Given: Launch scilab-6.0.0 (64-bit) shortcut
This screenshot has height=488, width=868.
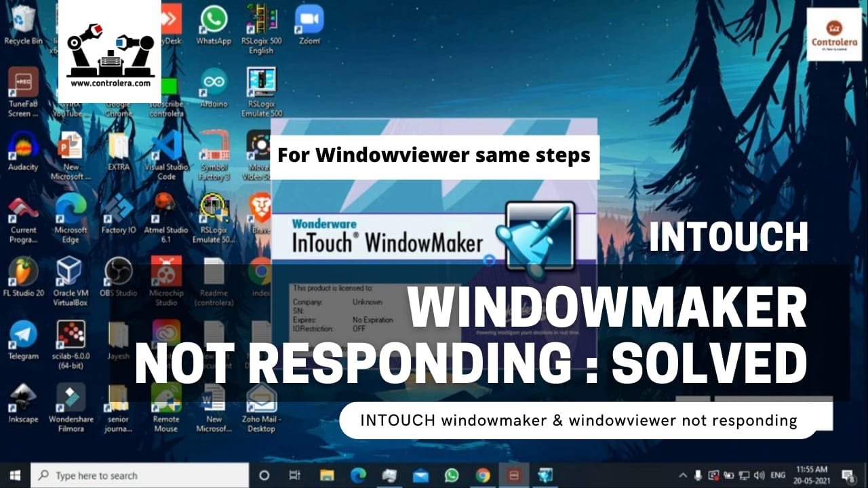Looking at the screenshot, I should (71, 345).
